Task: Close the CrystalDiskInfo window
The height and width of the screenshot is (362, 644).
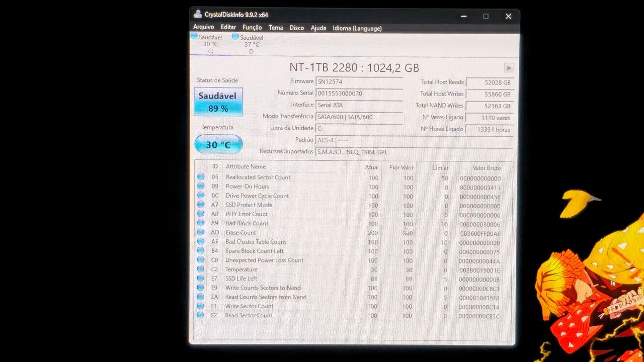Action: (508, 16)
